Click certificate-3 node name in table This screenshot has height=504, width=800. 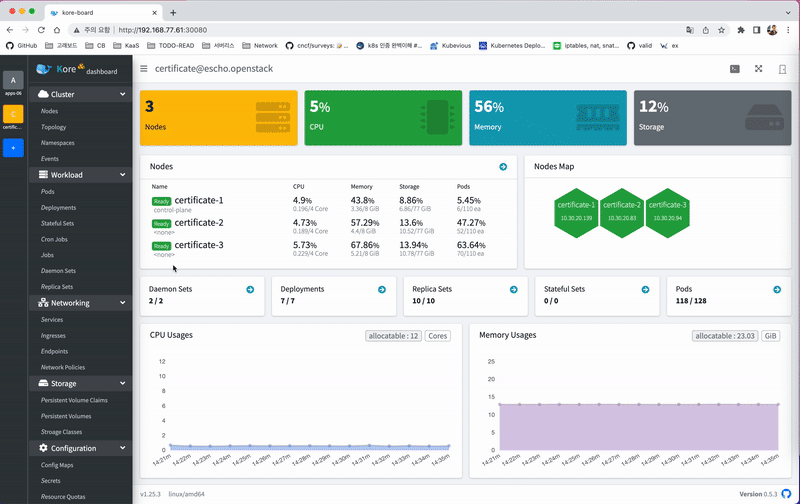pyautogui.click(x=199, y=245)
